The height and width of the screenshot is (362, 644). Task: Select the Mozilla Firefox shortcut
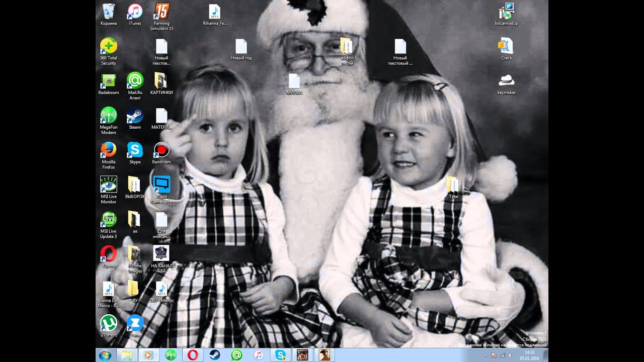coord(109,156)
